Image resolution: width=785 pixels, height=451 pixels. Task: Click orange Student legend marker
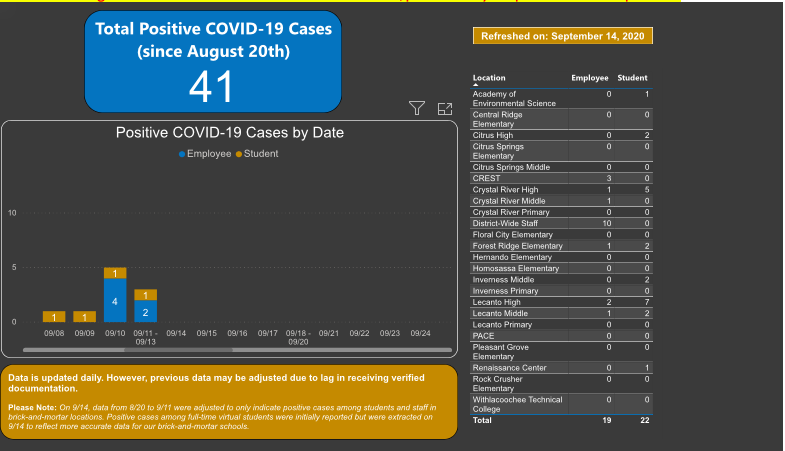[239, 154]
